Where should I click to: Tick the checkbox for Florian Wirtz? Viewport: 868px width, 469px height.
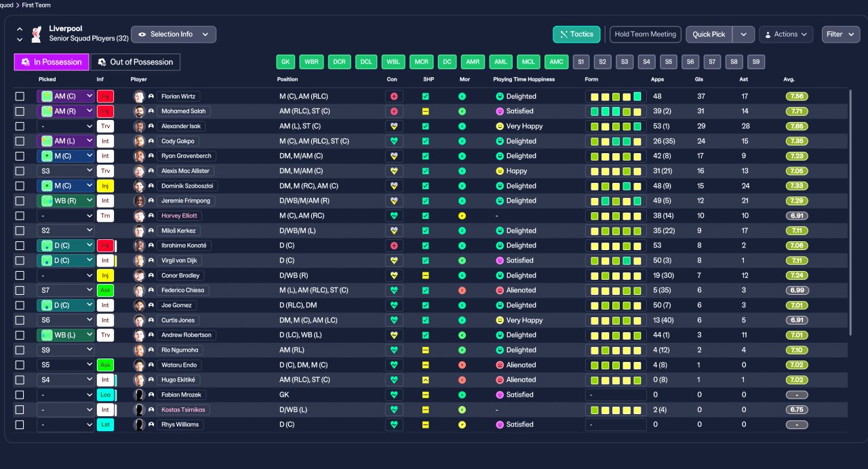pos(20,96)
